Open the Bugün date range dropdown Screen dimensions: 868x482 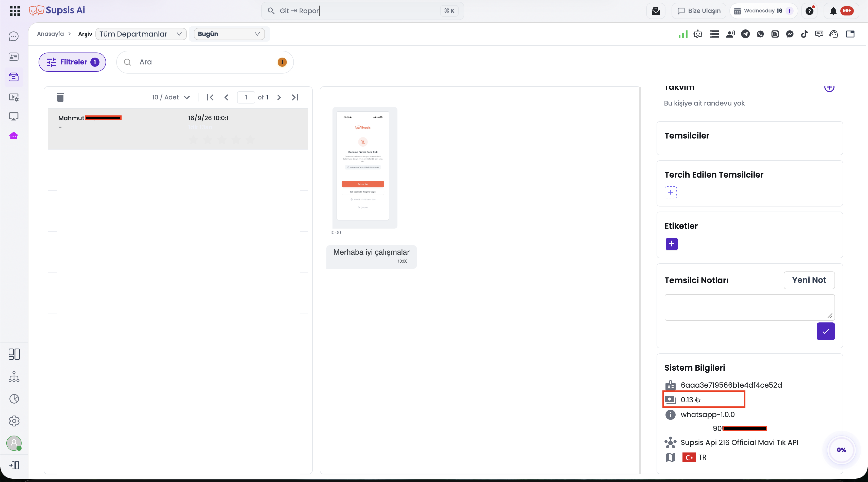229,34
